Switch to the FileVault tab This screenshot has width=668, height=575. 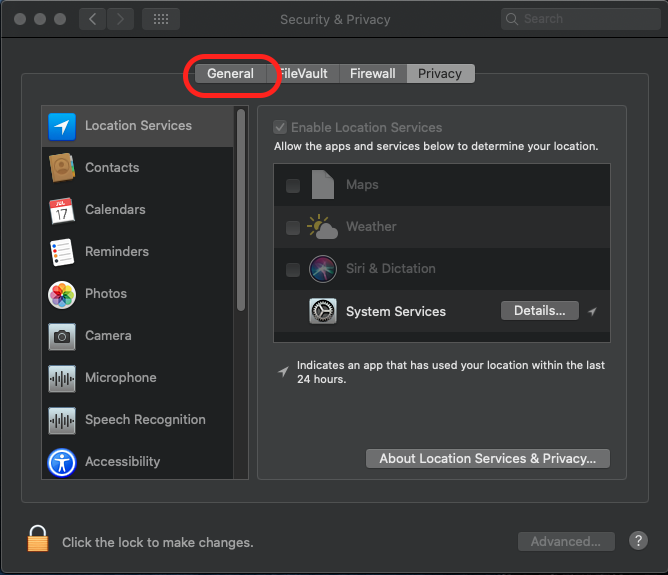pos(303,74)
